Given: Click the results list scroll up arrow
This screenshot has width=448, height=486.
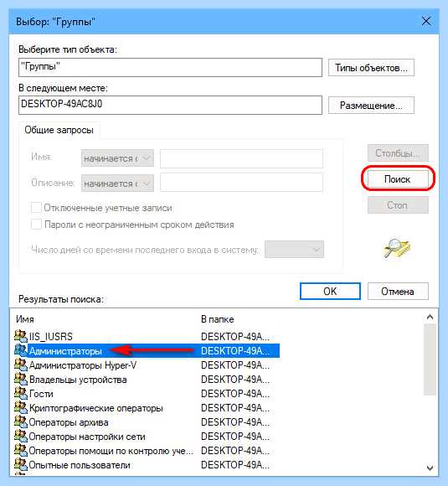Looking at the screenshot, I should point(430,317).
